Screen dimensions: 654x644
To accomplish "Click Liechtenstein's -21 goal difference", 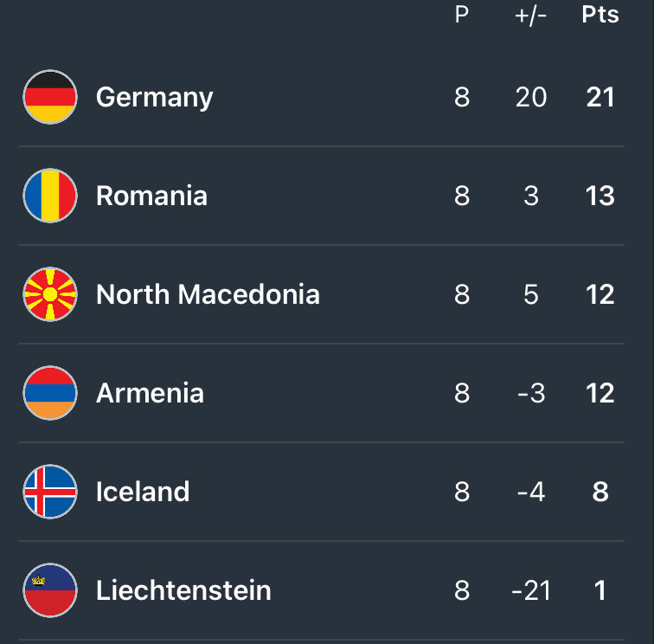I will point(531,590).
